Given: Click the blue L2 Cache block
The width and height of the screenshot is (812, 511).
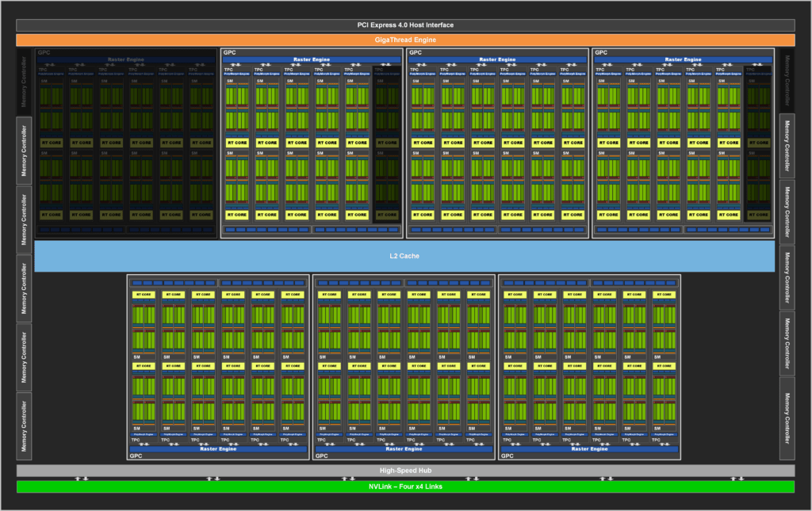Looking at the screenshot, I should click(x=404, y=256).
